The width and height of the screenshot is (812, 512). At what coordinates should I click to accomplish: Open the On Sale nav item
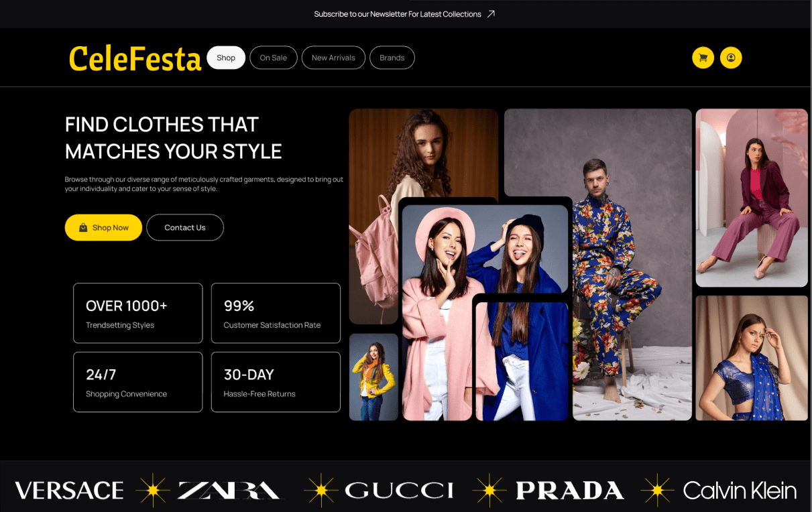274,58
